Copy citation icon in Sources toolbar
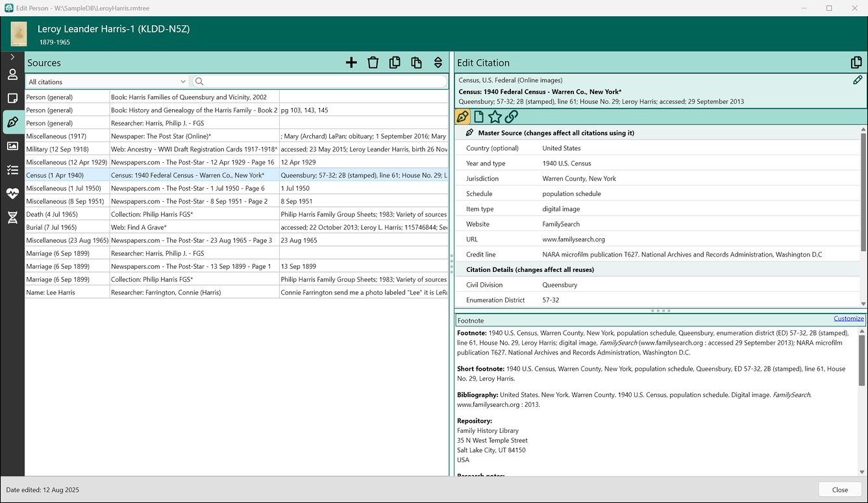This screenshot has height=503, width=868. [395, 62]
